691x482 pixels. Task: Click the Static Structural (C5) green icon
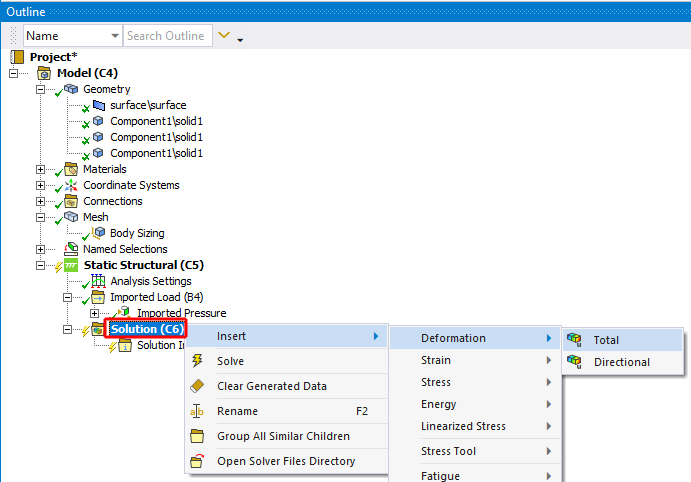coord(71,265)
